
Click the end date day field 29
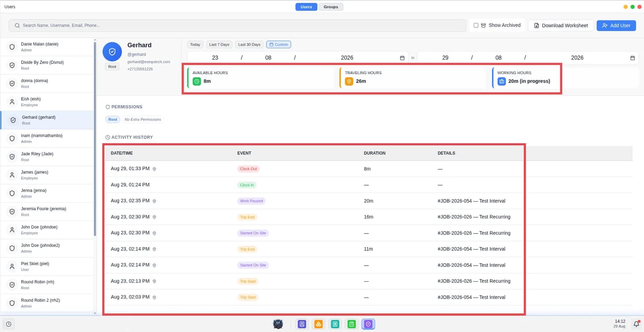(x=445, y=58)
